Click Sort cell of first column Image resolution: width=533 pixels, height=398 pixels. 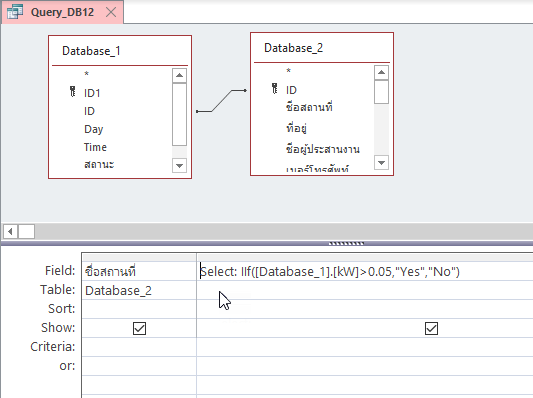(139, 309)
